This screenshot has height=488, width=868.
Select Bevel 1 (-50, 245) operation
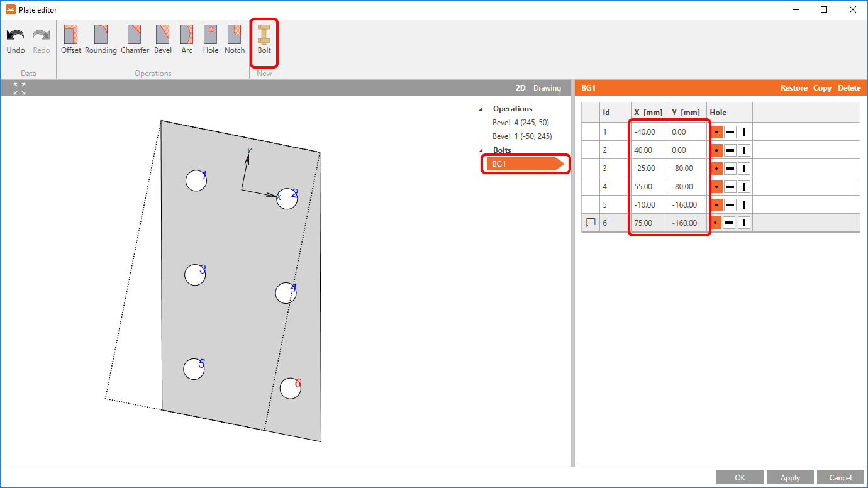tap(522, 136)
